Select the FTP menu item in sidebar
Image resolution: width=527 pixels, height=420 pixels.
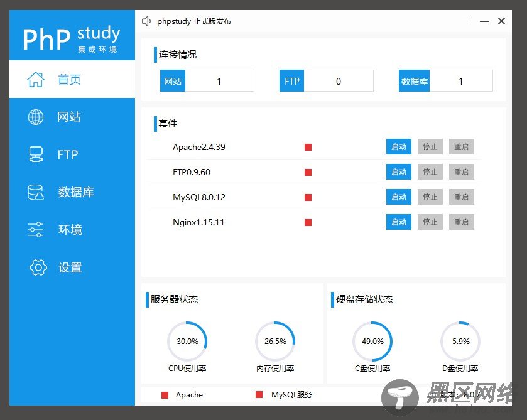coord(68,154)
